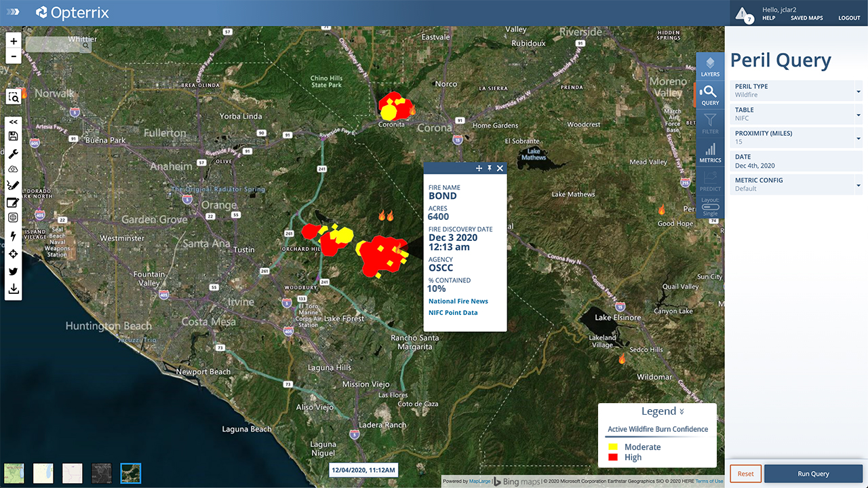Screen dimensions: 868x488
Task: Click the map search magnifier icon
Action: coord(85,46)
